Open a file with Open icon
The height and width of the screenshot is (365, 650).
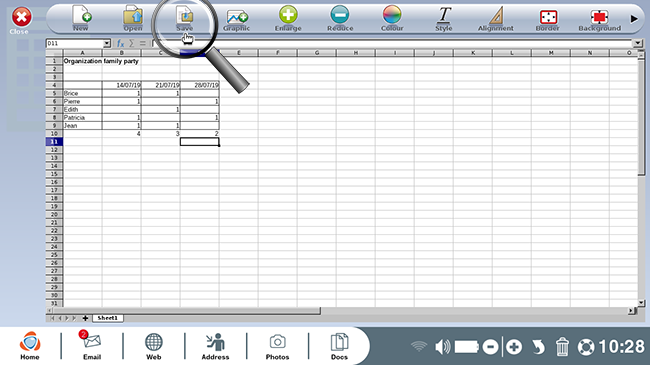coord(133,18)
